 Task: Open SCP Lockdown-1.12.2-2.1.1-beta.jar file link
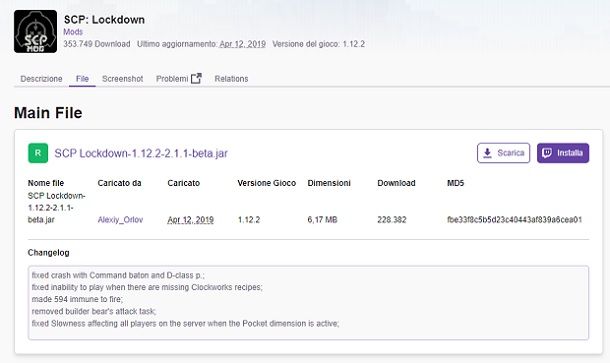(141, 153)
